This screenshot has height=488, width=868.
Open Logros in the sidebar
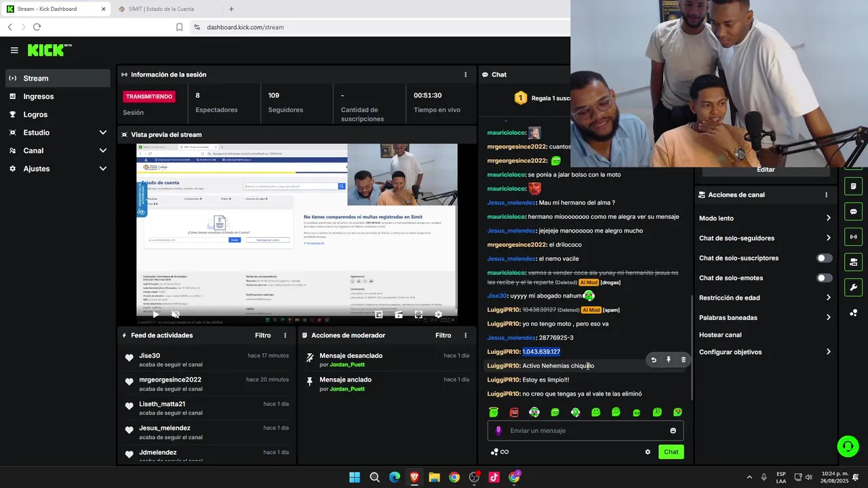[x=58, y=115]
